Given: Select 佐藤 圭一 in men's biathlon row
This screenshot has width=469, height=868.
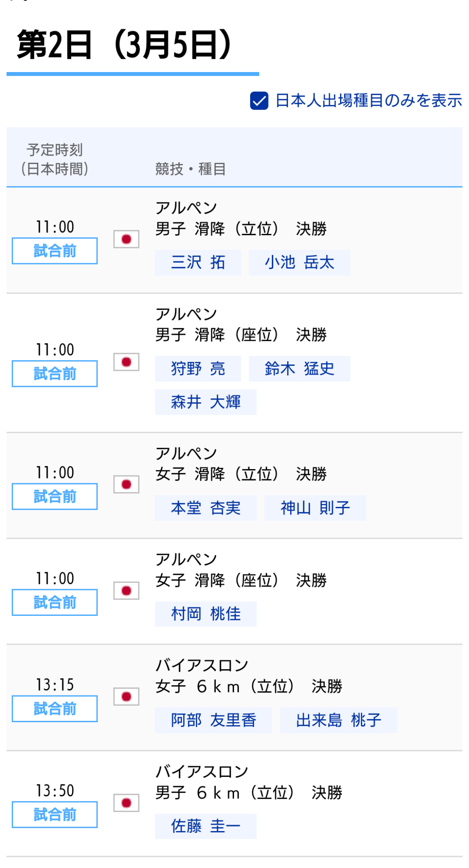Looking at the screenshot, I should (205, 825).
